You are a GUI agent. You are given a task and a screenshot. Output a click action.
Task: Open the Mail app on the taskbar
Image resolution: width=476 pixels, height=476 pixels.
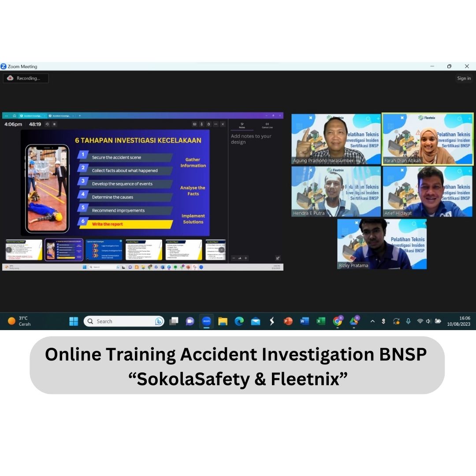click(x=256, y=321)
